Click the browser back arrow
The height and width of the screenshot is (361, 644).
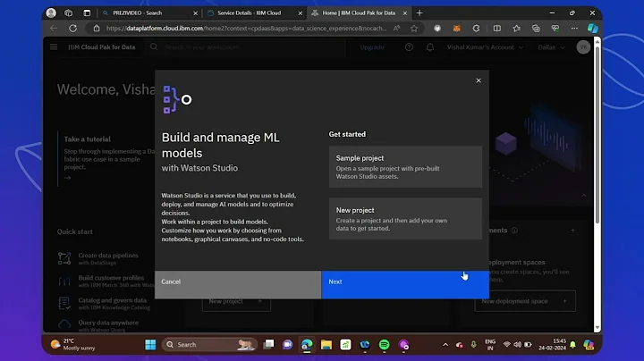(x=54, y=29)
